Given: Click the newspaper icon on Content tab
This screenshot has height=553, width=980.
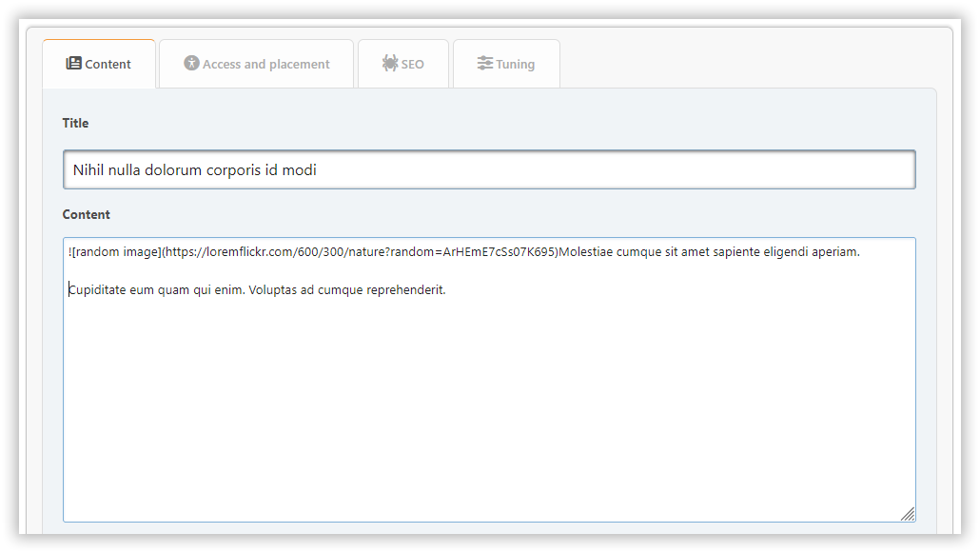Looking at the screenshot, I should [x=73, y=64].
